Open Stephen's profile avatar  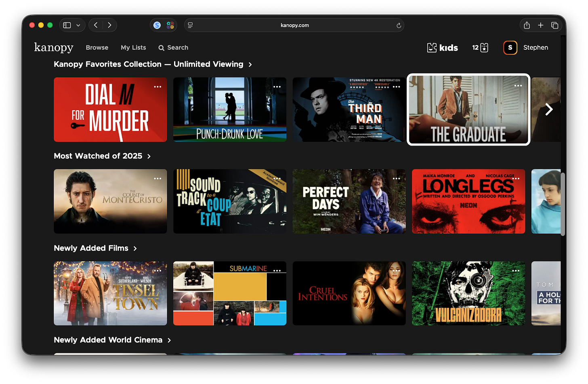tap(510, 48)
